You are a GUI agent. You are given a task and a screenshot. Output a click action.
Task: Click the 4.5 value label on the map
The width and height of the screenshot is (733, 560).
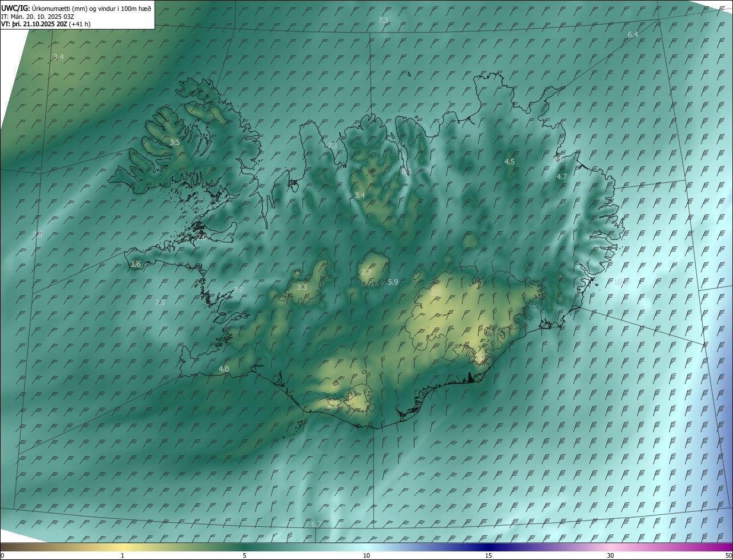(x=509, y=162)
